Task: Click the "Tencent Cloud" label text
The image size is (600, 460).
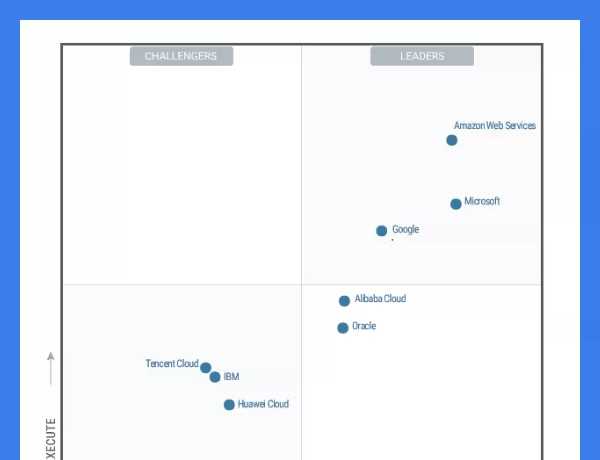Action: click(172, 363)
